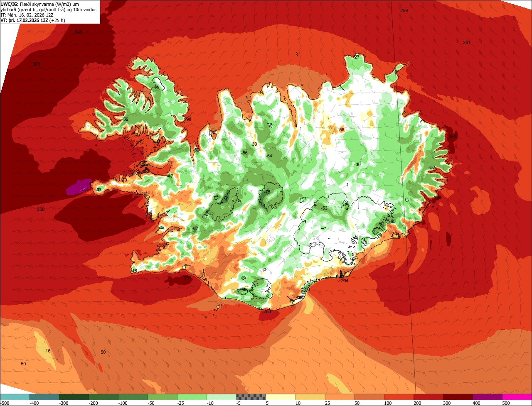
Task: Select the 5 to 10 pale yellow swatch
Action: [x=281, y=397]
